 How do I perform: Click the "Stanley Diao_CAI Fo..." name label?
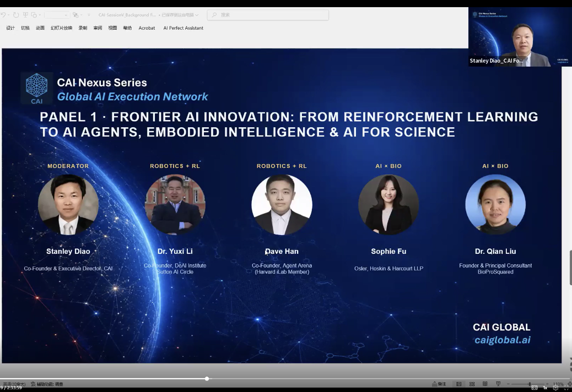pos(496,61)
